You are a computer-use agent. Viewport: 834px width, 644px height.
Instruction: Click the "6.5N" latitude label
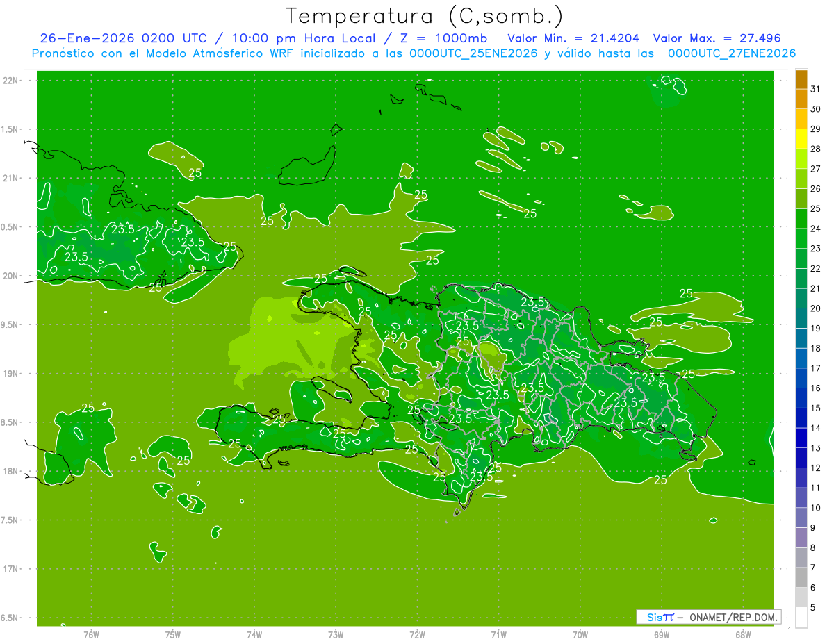[x=10, y=618]
